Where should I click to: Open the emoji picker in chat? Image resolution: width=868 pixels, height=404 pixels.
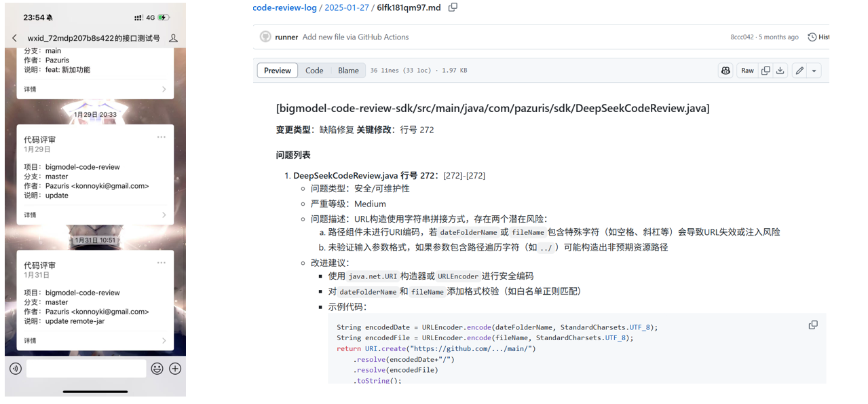[x=157, y=369]
